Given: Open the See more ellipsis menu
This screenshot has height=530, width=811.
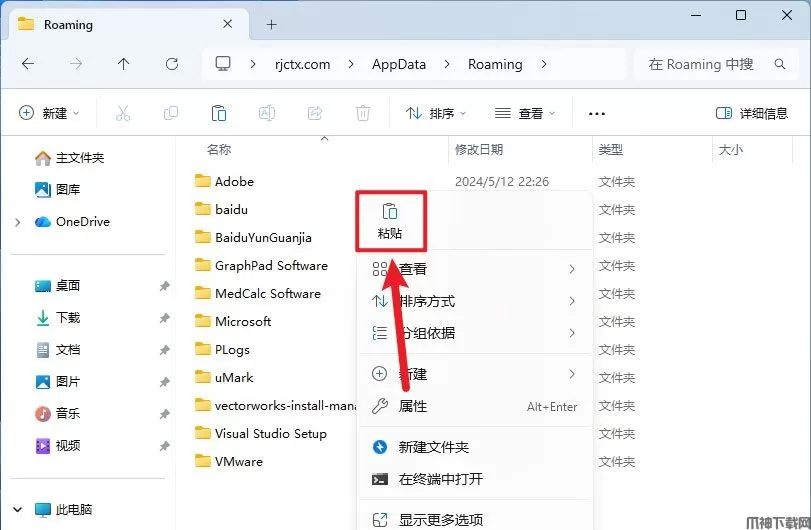Looking at the screenshot, I should (597, 113).
